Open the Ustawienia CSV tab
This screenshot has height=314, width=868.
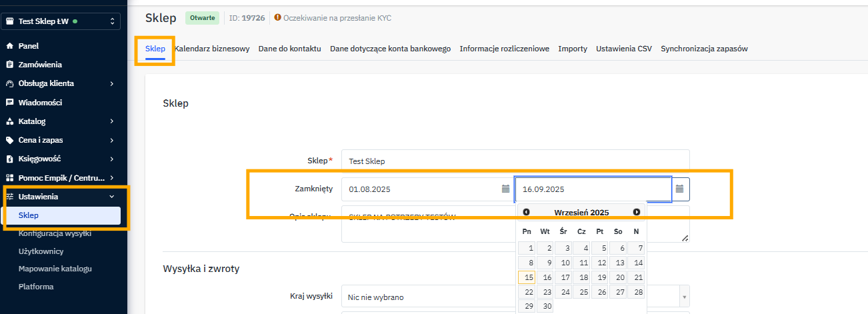(x=623, y=49)
